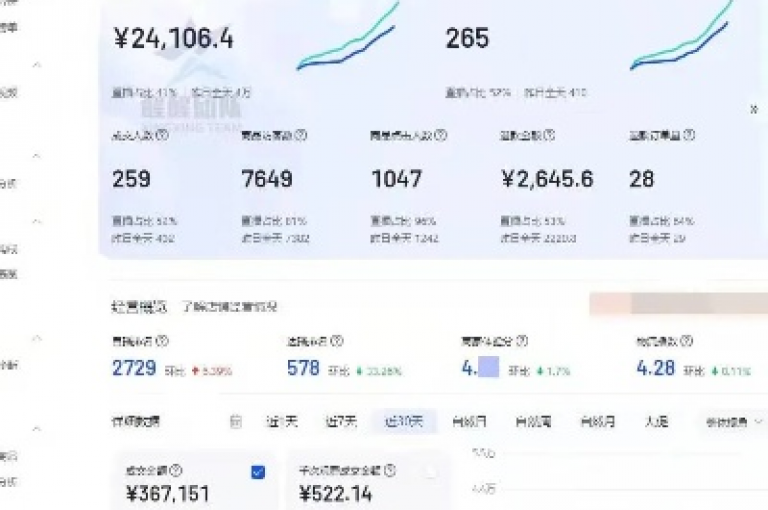Click the 7649 value

click(x=267, y=179)
